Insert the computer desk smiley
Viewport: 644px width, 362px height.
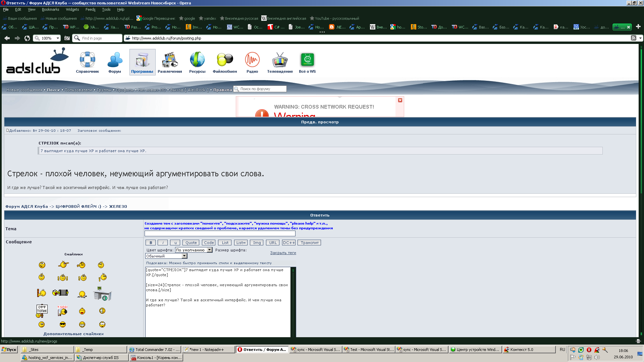coord(102,294)
